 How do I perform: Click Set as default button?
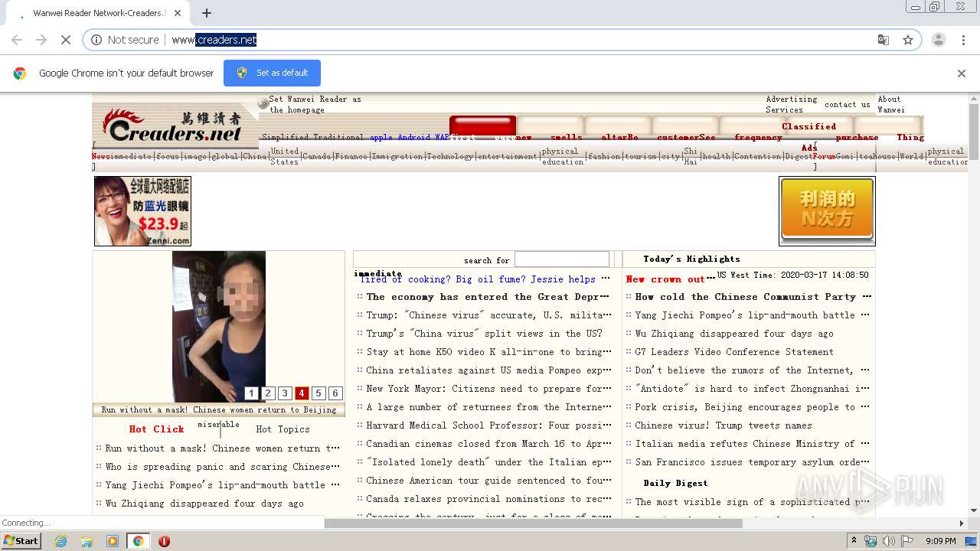click(x=272, y=73)
